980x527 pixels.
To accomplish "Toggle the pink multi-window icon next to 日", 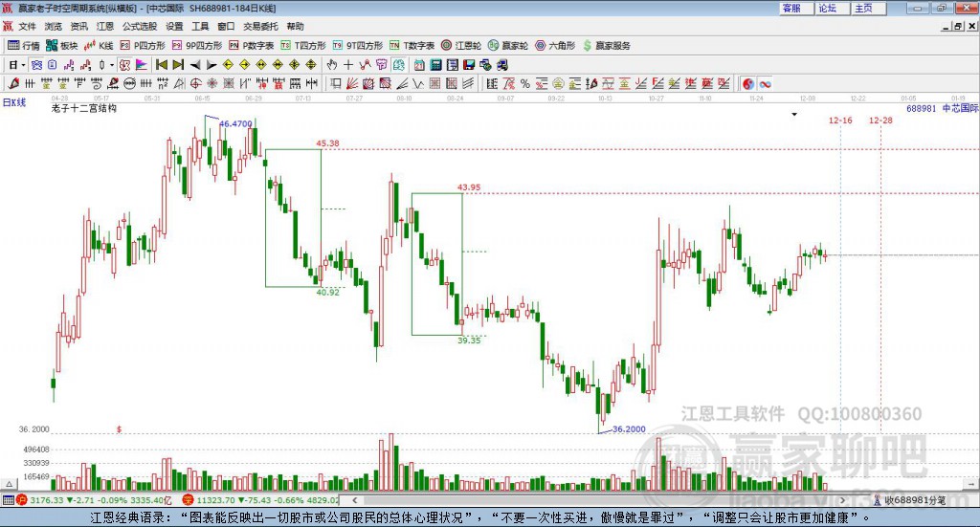I will click(x=37, y=64).
